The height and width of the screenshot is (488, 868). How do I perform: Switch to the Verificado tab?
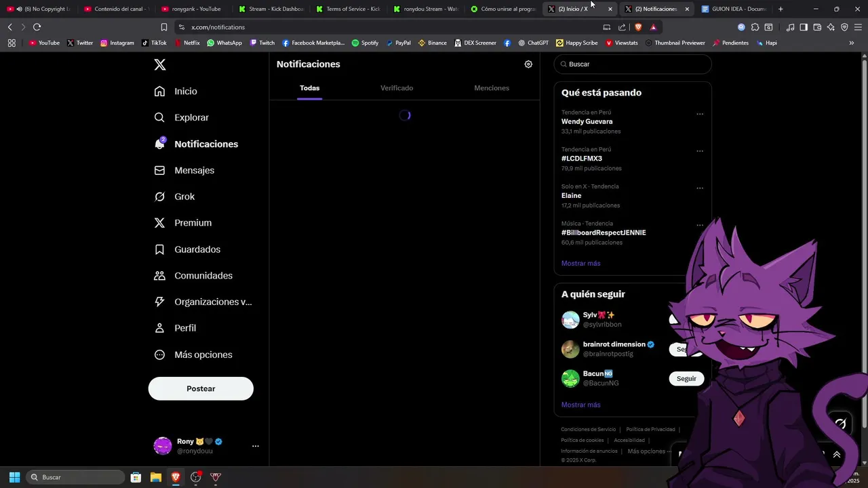(x=397, y=88)
